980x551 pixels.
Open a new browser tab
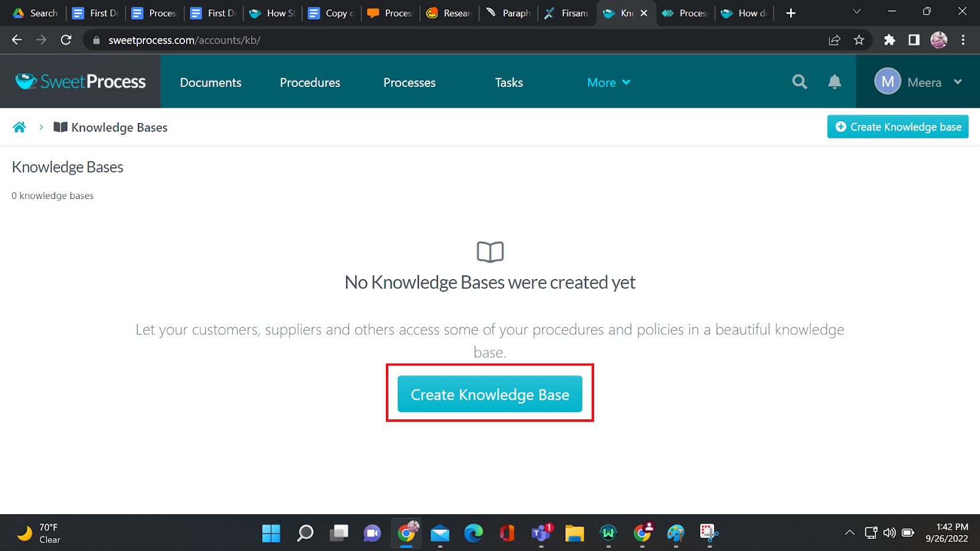click(791, 13)
